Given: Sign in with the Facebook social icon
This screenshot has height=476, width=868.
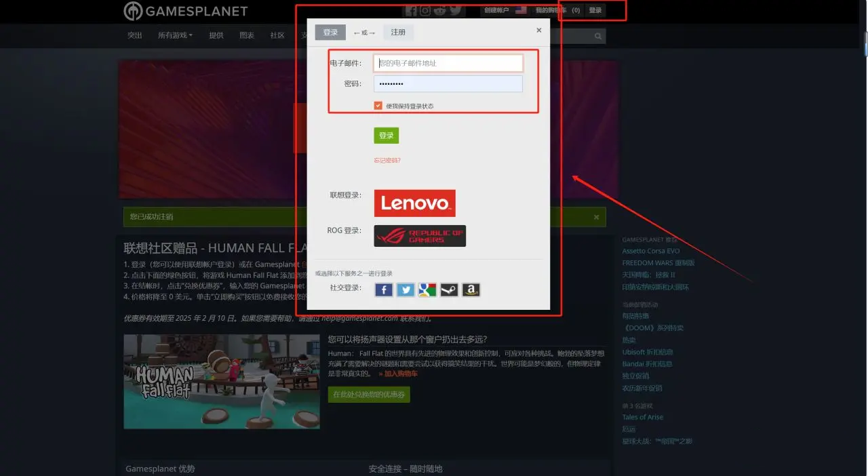Looking at the screenshot, I should click(x=384, y=290).
